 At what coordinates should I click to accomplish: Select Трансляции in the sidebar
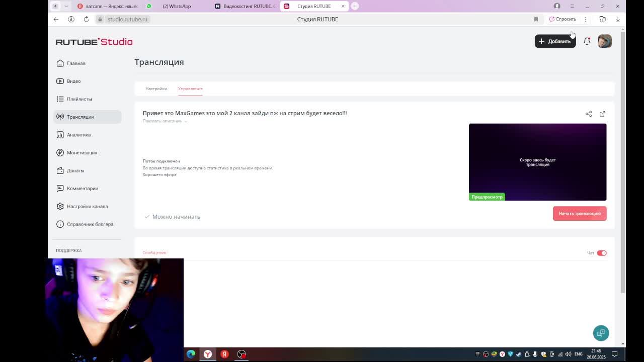pyautogui.click(x=87, y=117)
